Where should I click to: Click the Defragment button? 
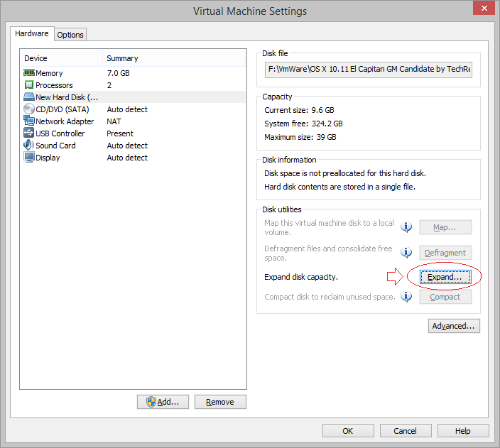[x=445, y=253]
